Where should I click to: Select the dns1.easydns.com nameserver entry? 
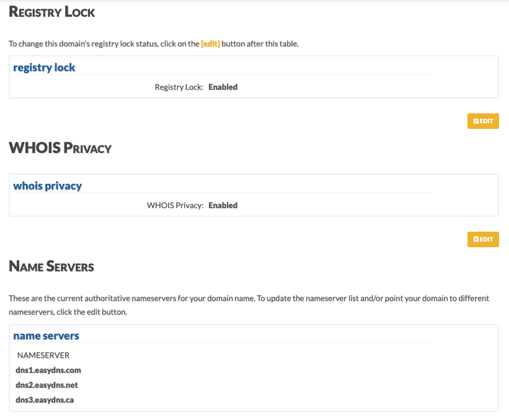[x=48, y=370]
